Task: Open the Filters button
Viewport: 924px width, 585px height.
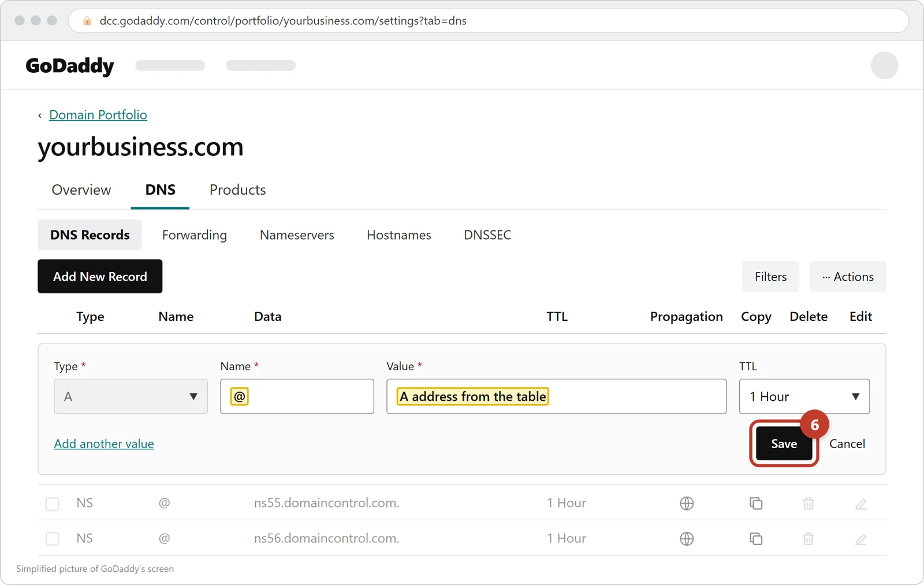Action: click(771, 277)
